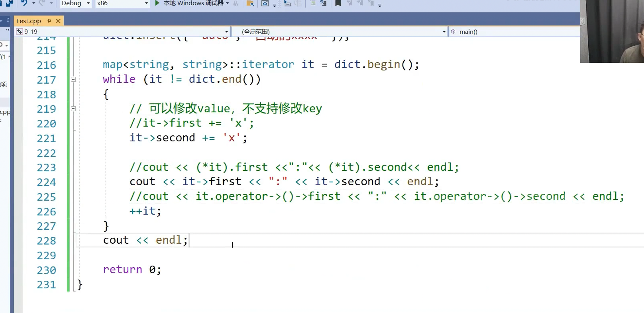This screenshot has width=644, height=313.
Task: Switch to the Test.cpp tab
Action: coord(28,21)
